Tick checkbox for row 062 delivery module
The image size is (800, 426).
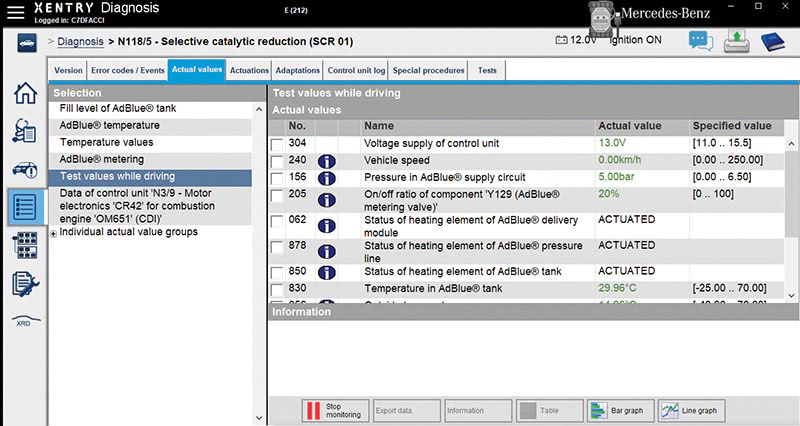(277, 221)
